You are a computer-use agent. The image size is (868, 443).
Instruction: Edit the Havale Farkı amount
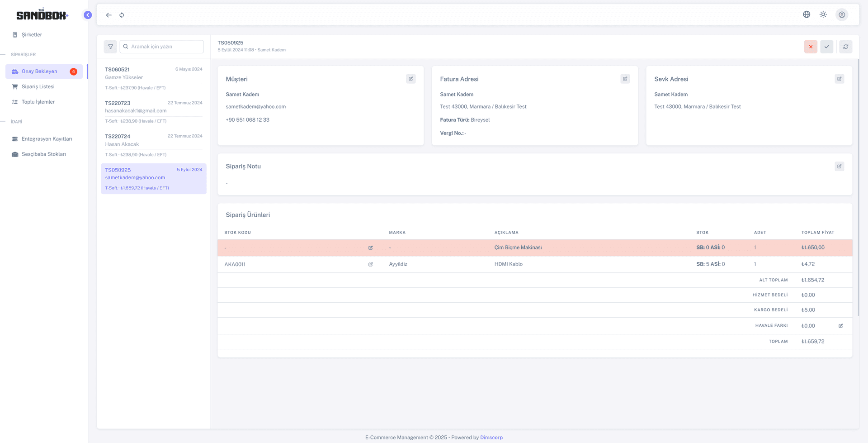840,326
